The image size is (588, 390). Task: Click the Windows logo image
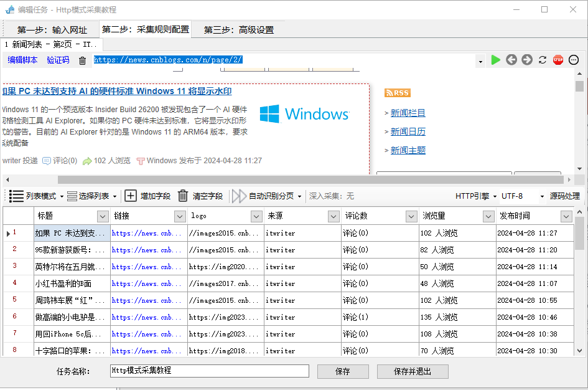(x=304, y=114)
